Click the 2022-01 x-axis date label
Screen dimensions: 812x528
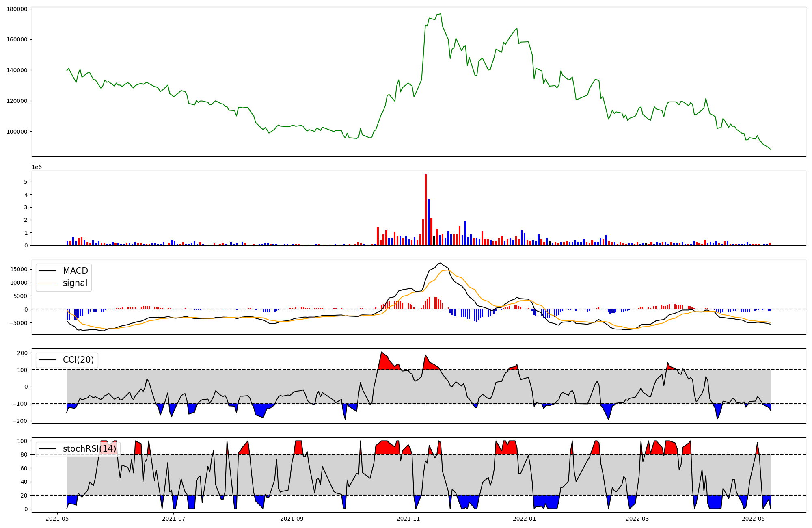click(525, 519)
